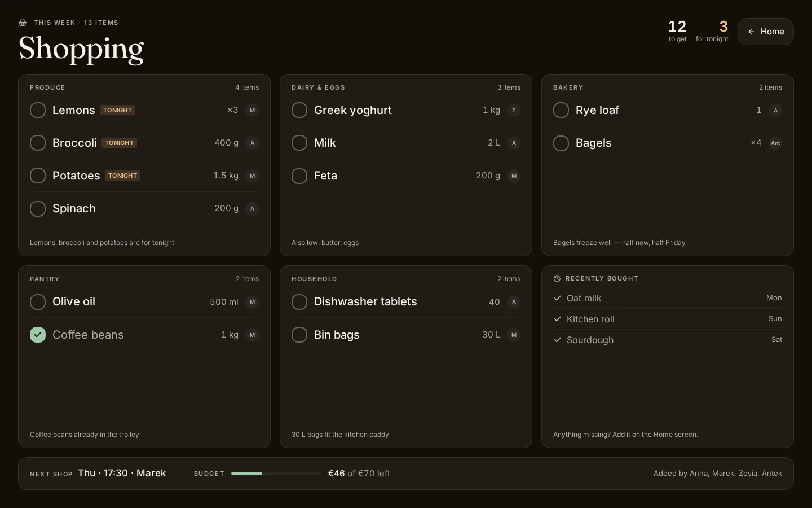Click the Mon date beside Oat milk
This screenshot has width=812, height=508.
point(774,298)
